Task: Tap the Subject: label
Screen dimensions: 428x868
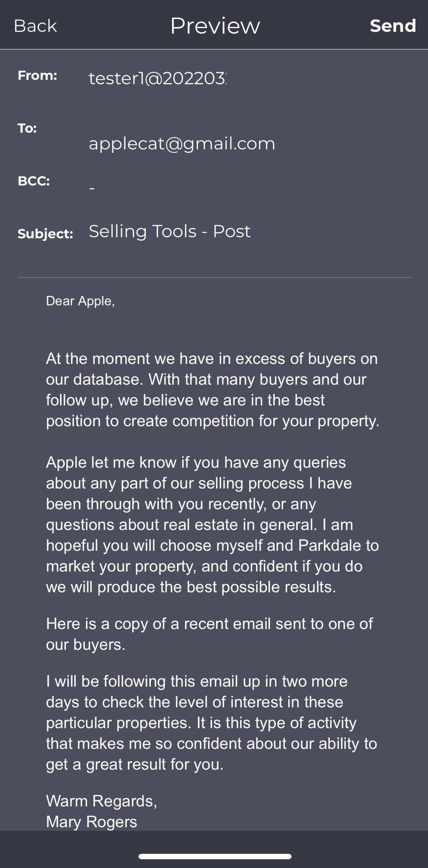Action: click(45, 234)
